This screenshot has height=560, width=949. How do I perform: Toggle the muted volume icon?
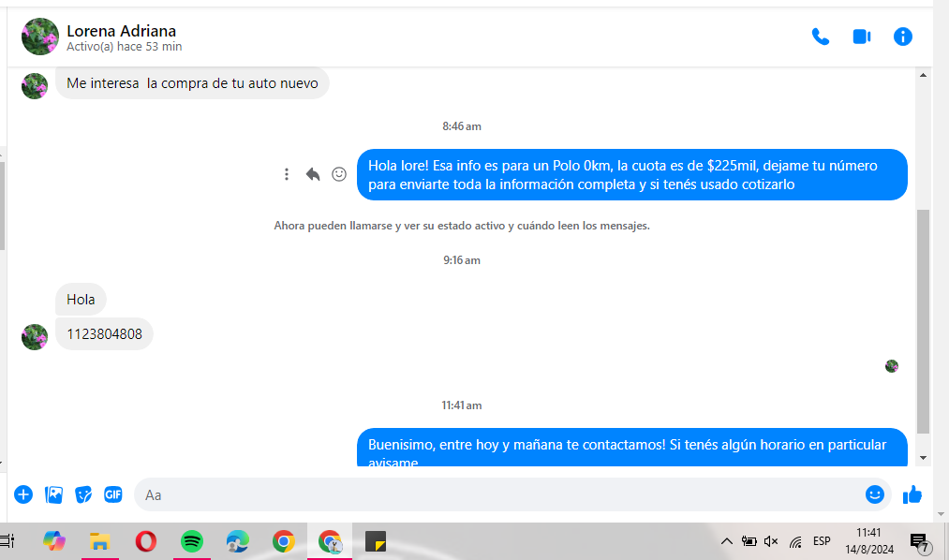pos(771,541)
